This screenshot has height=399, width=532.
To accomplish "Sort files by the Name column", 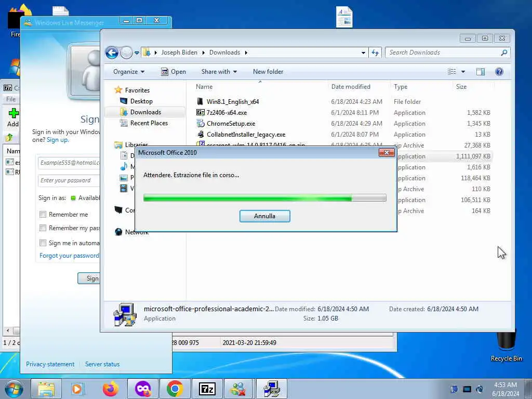I will click(x=204, y=87).
